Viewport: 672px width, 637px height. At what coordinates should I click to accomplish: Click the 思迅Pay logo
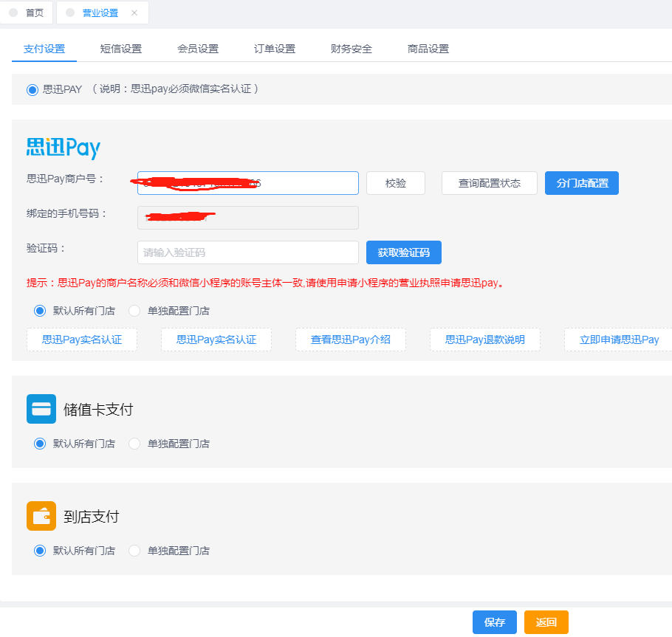pos(64,148)
